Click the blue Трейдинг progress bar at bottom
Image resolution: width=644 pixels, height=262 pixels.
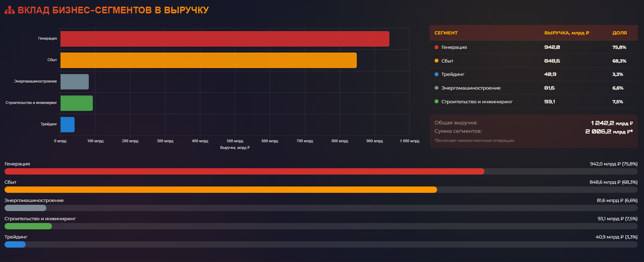(15, 244)
